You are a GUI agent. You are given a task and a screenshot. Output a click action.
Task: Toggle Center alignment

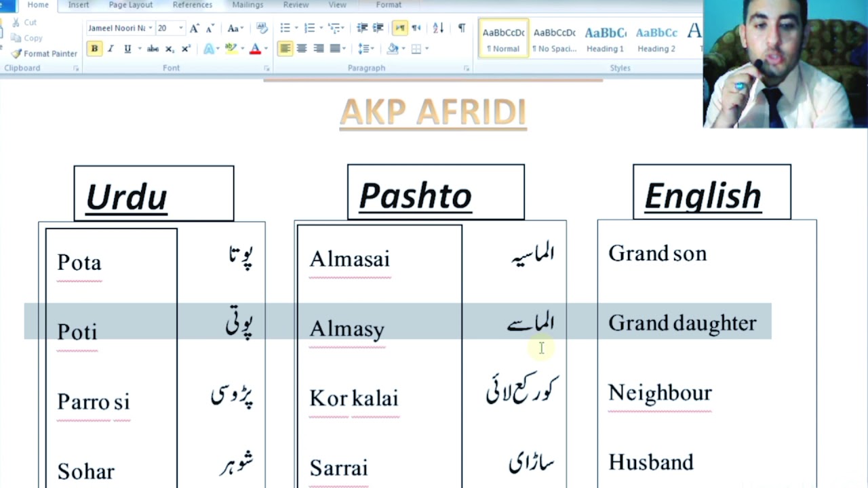pyautogui.click(x=302, y=49)
